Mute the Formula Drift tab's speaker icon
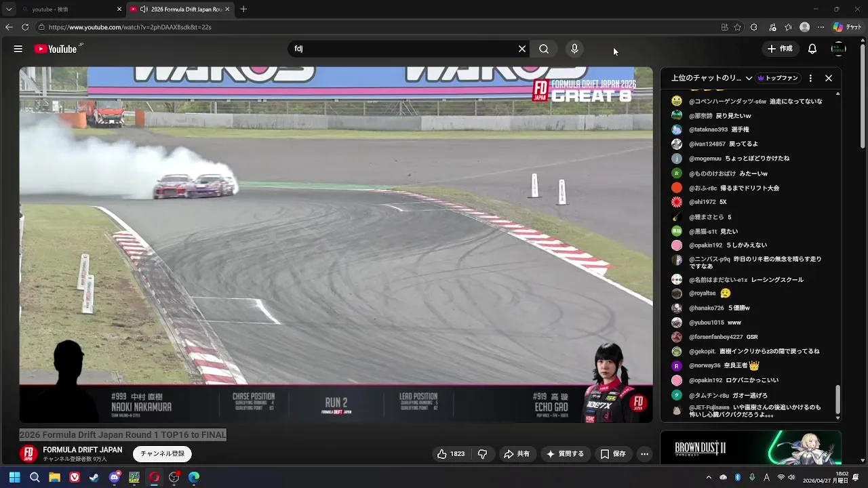The height and width of the screenshot is (488, 868). (144, 9)
